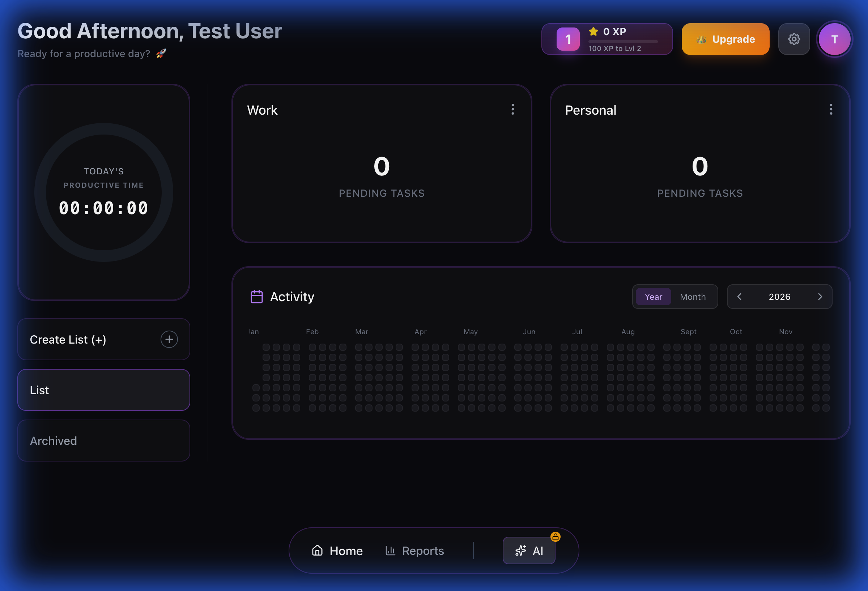Click the "100 XP to Lvl 2" text
Viewport: 868px width, 591px height.
615,48
